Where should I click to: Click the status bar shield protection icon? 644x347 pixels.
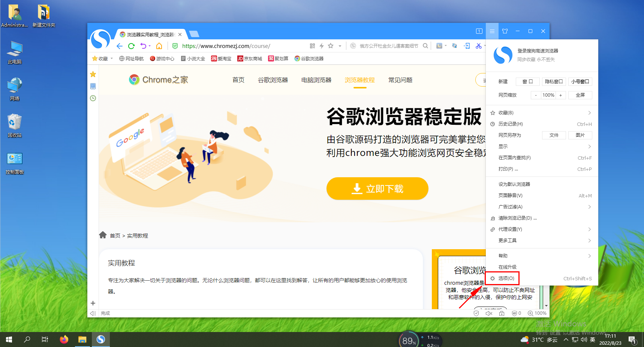tap(476, 313)
